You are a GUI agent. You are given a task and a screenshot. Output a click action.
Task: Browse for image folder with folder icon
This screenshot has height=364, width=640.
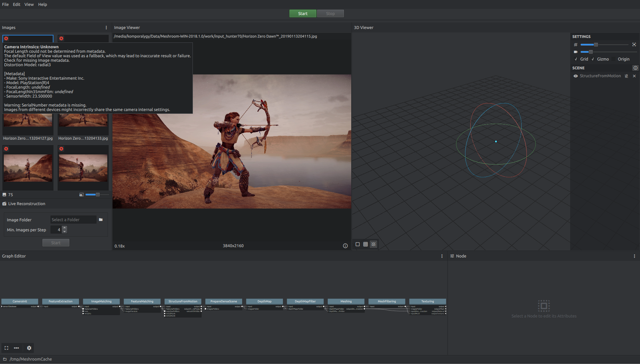coord(101,220)
